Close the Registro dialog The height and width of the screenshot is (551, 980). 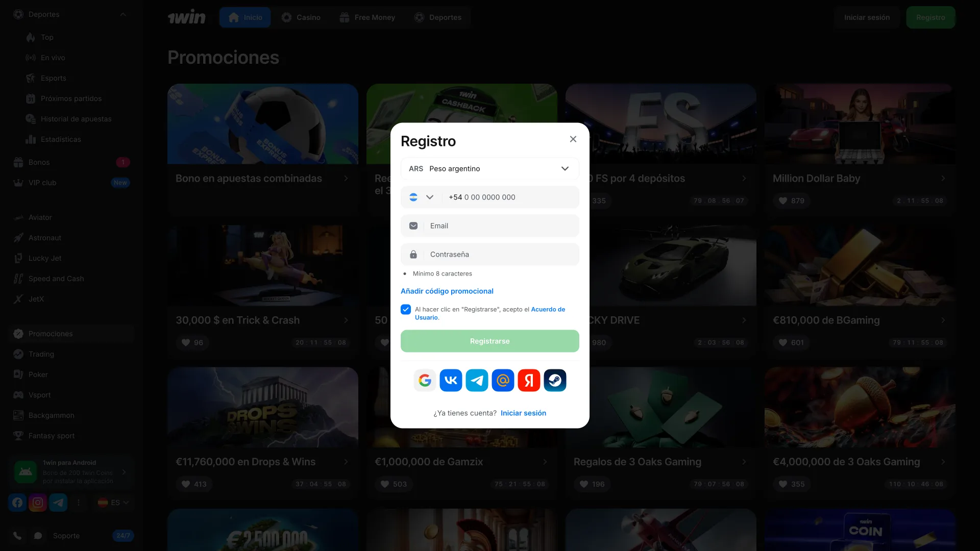tap(573, 139)
